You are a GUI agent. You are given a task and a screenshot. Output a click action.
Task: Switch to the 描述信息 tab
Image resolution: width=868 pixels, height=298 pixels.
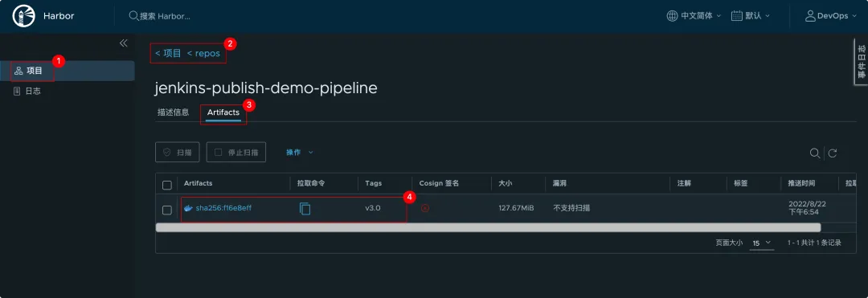coord(173,112)
